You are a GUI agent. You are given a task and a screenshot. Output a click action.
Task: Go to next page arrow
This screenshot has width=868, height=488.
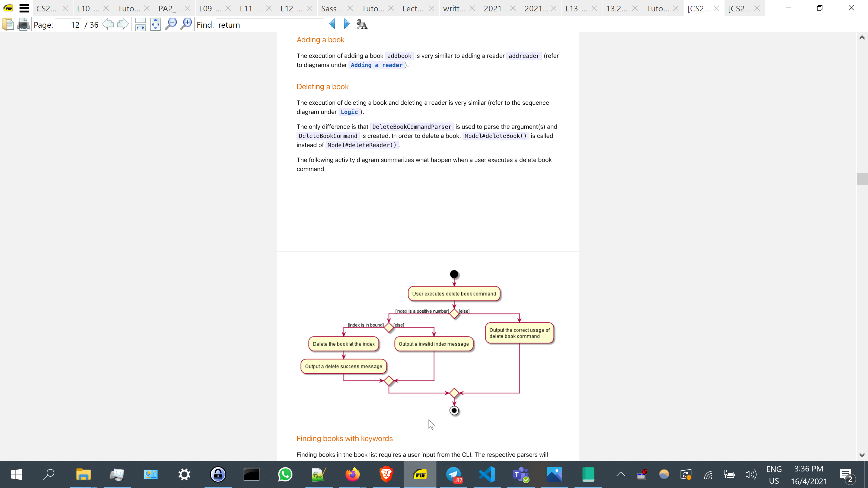click(123, 24)
